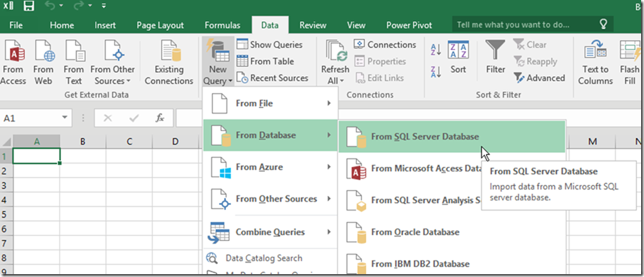The image size is (644, 277).
Task: Open the Name Box dropdown arrow
Action: click(x=65, y=118)
